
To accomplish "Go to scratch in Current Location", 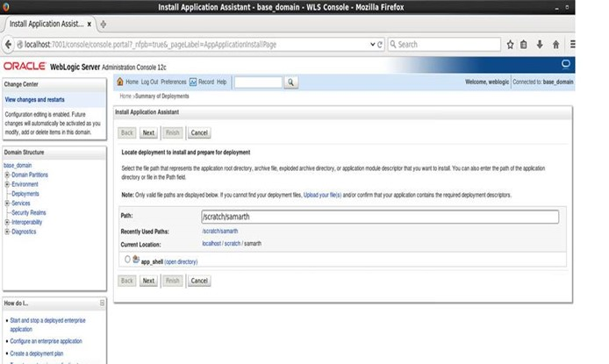I will 233,244.
